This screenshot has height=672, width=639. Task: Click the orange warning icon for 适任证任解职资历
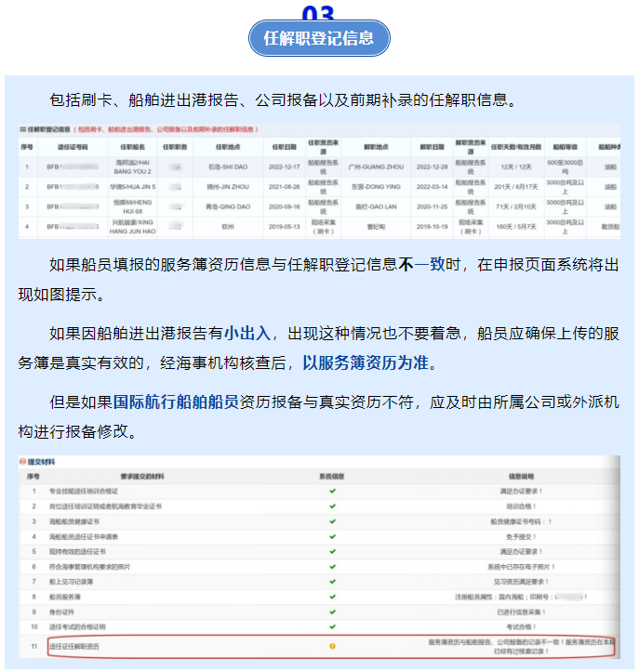point(332,645)
